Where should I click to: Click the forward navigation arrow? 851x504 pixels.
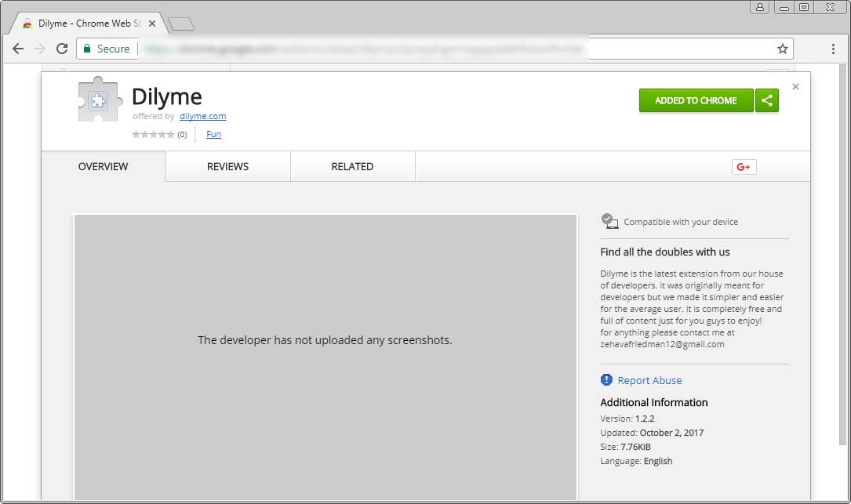click(x=40, y=49)
